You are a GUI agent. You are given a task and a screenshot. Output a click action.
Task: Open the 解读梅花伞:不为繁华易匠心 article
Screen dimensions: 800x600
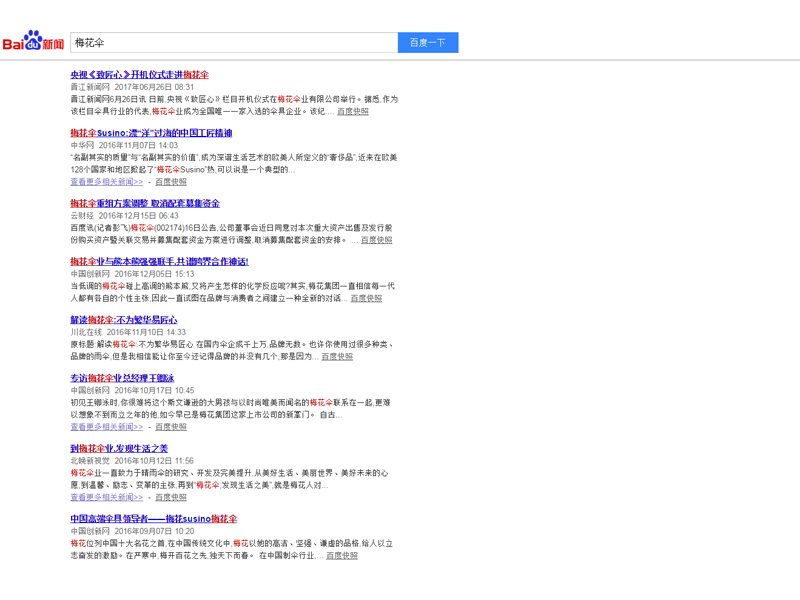(123, 320)
